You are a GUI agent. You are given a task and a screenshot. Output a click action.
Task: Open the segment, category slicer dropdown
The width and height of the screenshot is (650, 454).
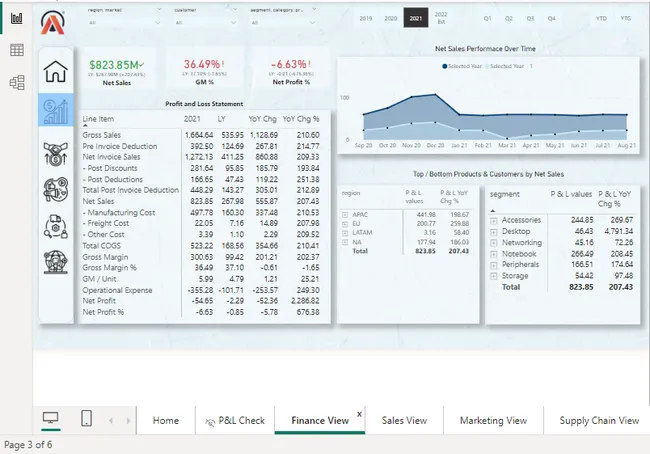[x=283, y=23]
